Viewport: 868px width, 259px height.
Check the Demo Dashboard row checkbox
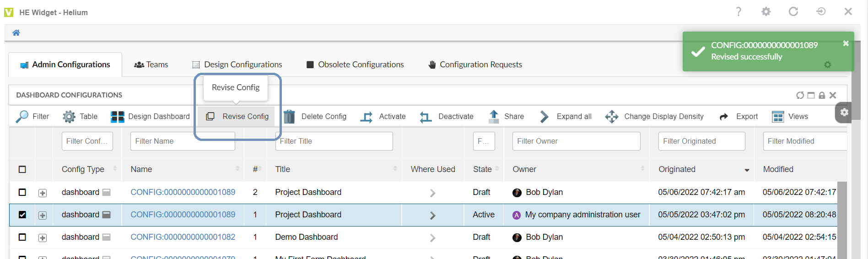(22, 237)
